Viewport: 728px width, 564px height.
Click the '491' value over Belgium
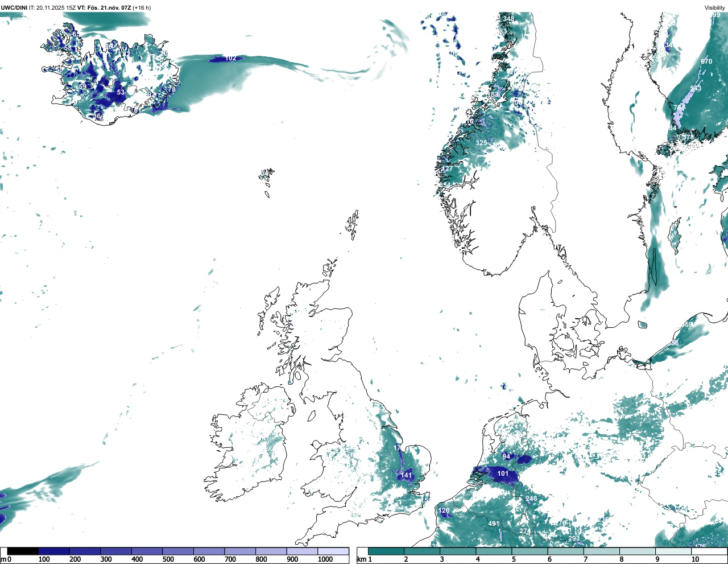(x=494, y=524)
